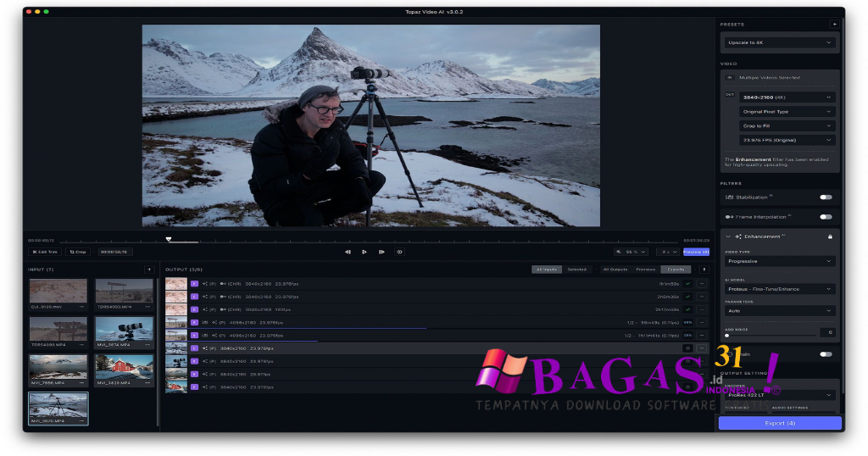
Task: Open the 2s preview duration dropdown
Action: 668,252
